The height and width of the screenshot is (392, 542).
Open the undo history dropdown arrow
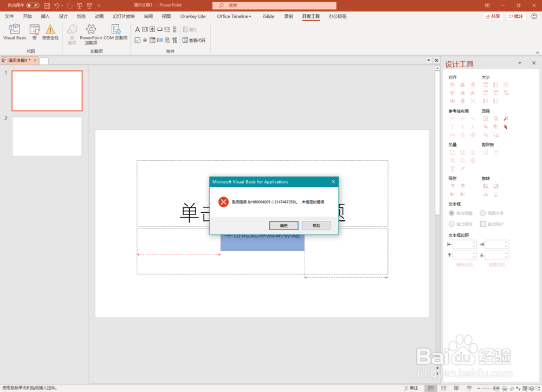pyautogui.click(x=62, y=5)
